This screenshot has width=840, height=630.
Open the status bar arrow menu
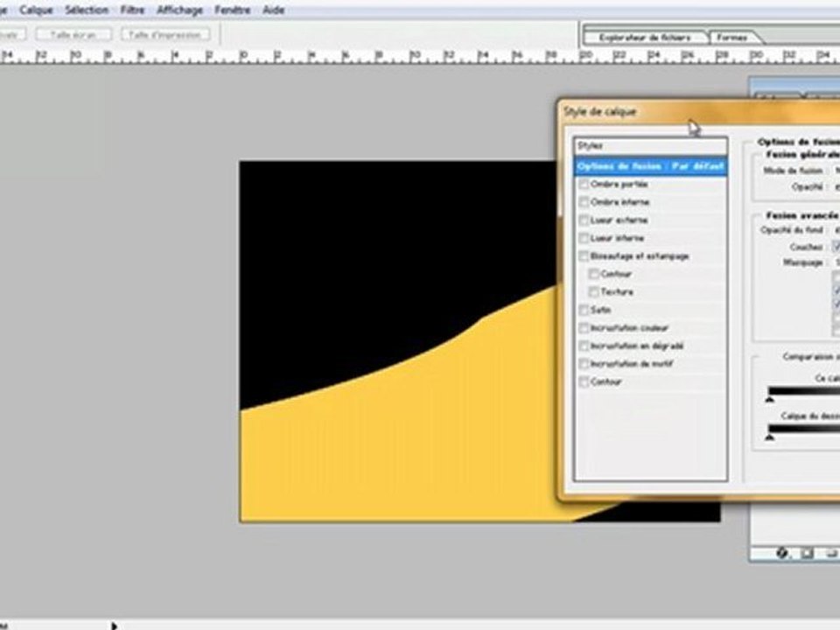[114, 625]
